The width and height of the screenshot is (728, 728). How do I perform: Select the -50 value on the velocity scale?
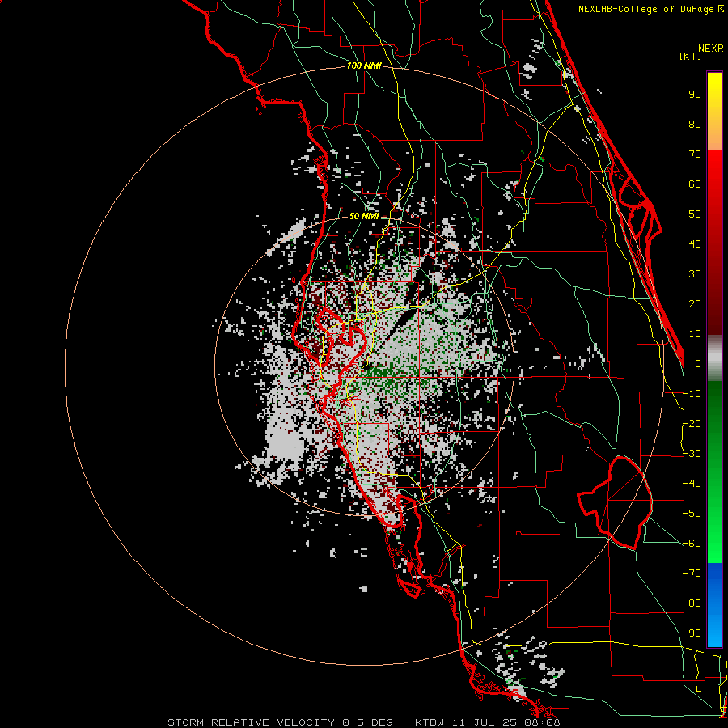pos(692,514)
